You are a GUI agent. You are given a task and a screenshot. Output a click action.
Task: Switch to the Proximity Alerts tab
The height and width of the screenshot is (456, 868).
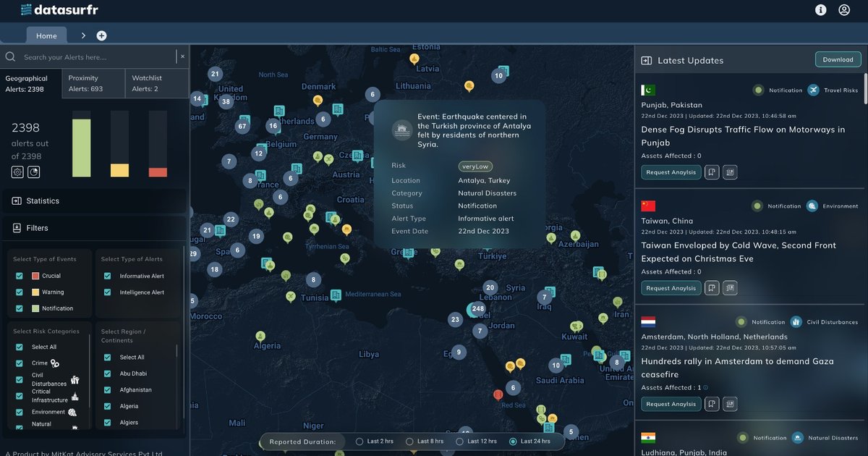93,83
